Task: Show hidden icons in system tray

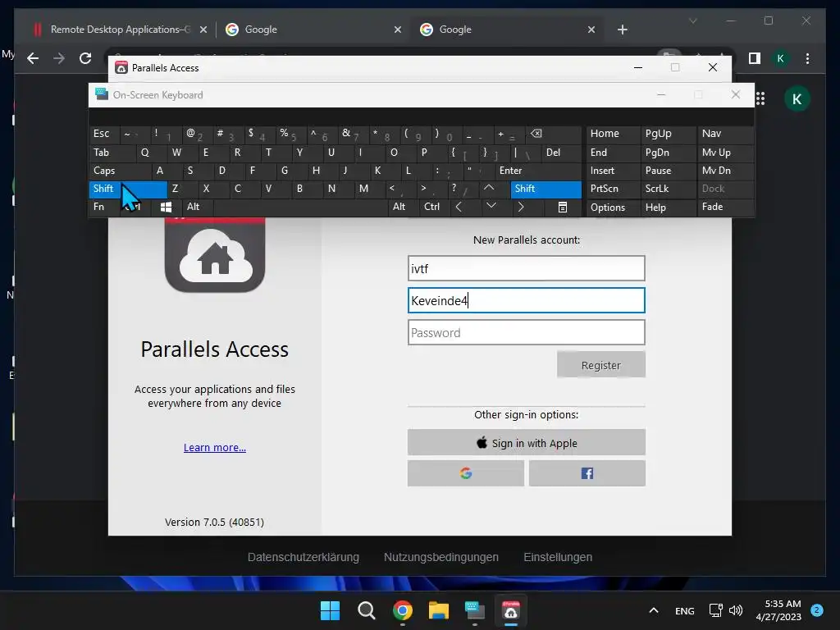Action: [x=654, y=610]
